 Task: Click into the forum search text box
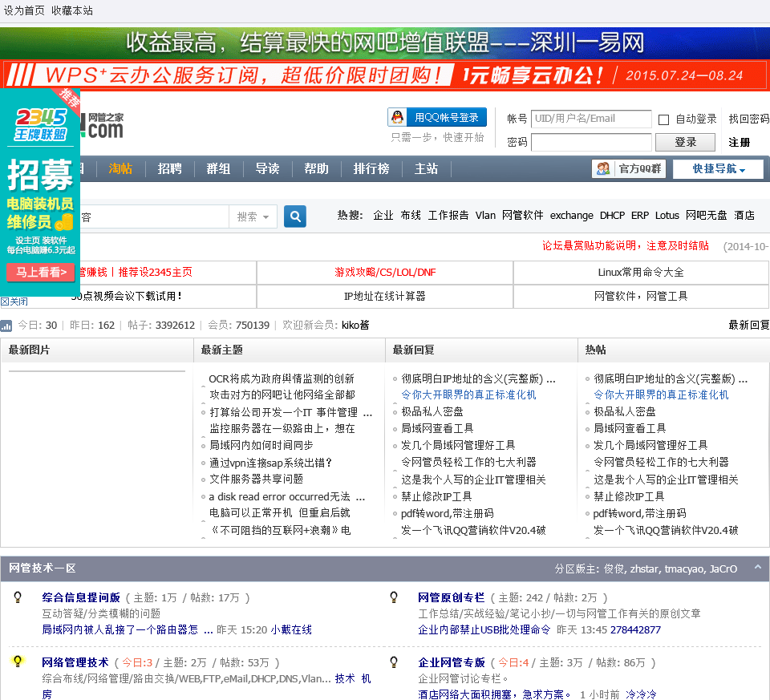(154, 216)
